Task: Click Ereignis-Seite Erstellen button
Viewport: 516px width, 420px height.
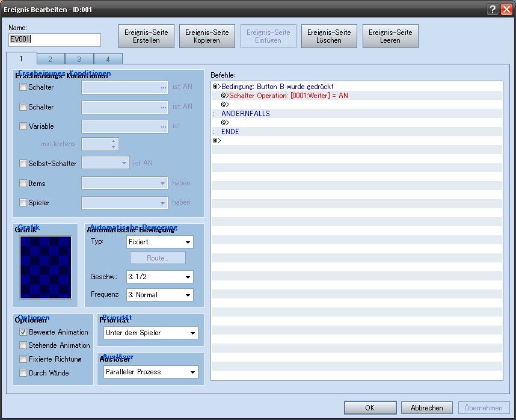Action: tap(146, 36)
